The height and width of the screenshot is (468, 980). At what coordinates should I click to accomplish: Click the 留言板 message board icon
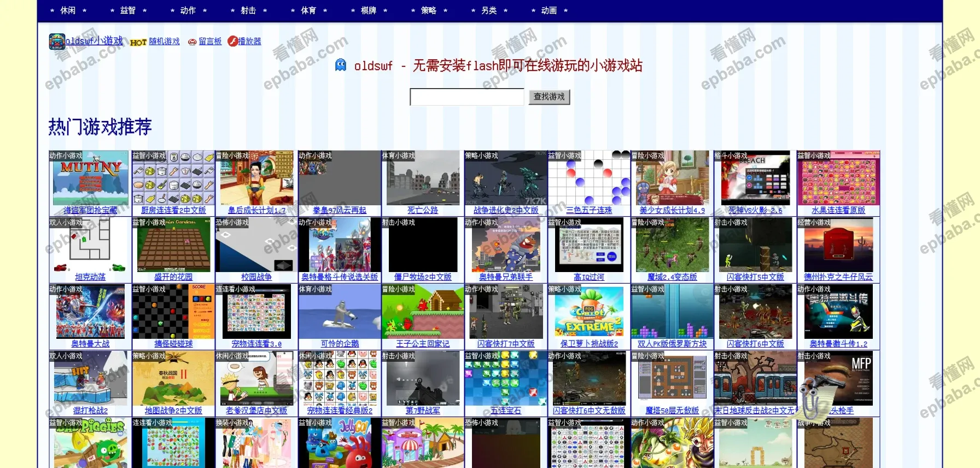[192, 42]
